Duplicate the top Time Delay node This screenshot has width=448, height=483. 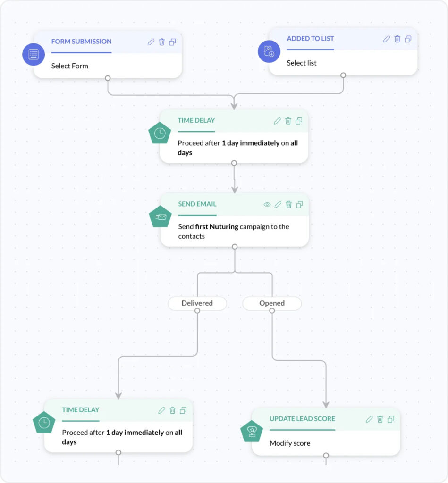pyautogui.click(x=299, y=121)
